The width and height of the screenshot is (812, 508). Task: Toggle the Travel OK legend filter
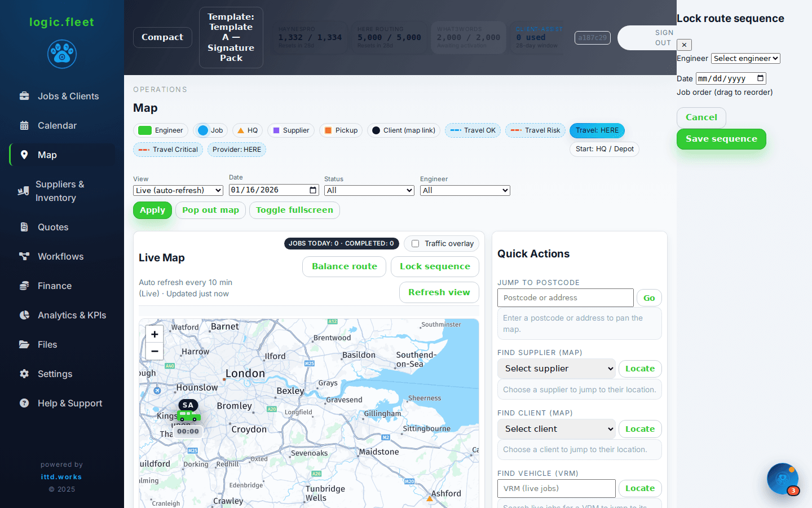tap(473, 130)
